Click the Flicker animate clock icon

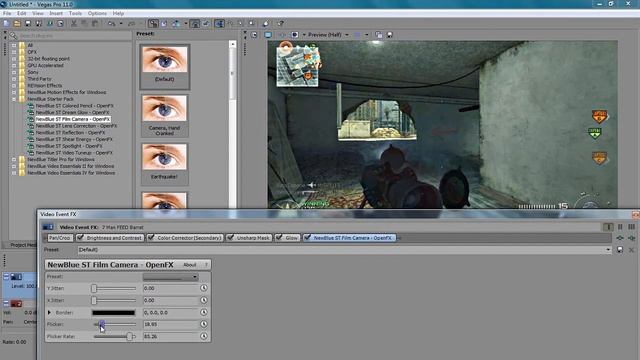pyautogui.click(x=204, y=324)
